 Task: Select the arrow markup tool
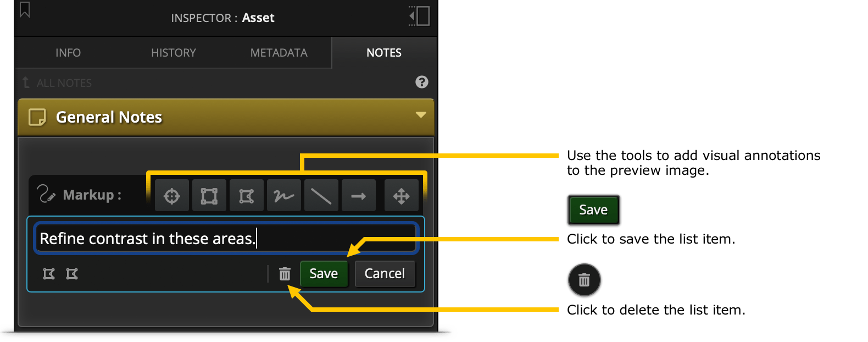[x=359, y=196]
